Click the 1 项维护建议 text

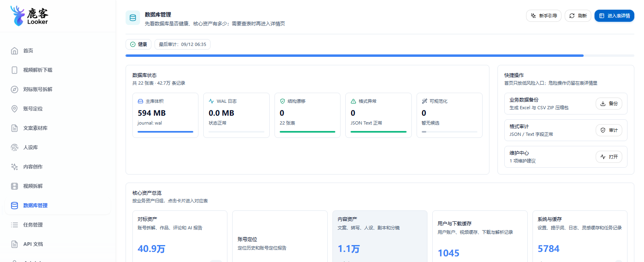click(522, 161)
